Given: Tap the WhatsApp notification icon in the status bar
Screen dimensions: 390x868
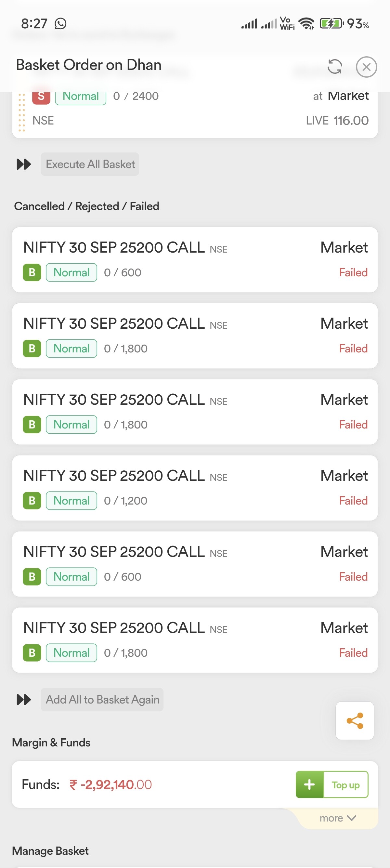Looking at the screenshot, I should pyautogui.click(x=61, y=24).
